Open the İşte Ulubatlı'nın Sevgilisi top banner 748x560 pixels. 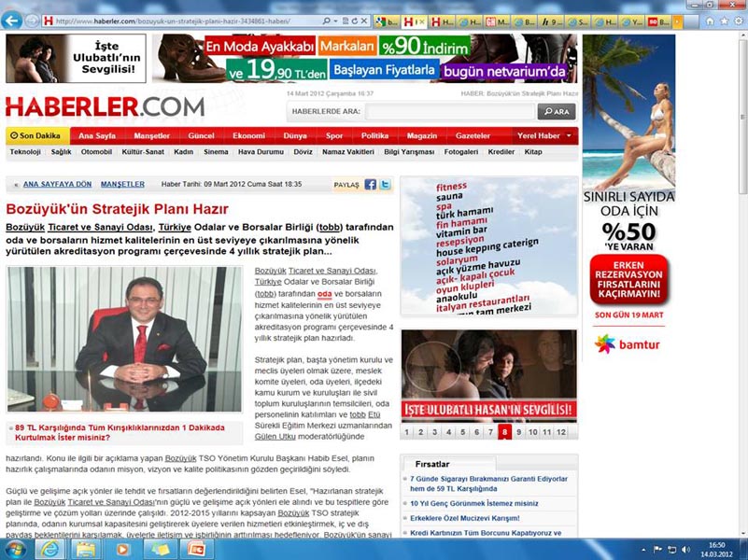76,58
